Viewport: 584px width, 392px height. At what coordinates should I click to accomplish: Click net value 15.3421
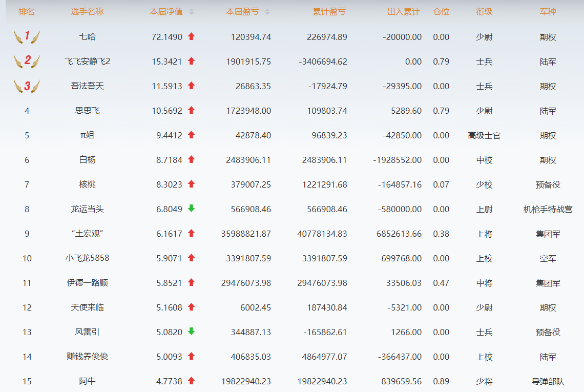tap(167, 61)
